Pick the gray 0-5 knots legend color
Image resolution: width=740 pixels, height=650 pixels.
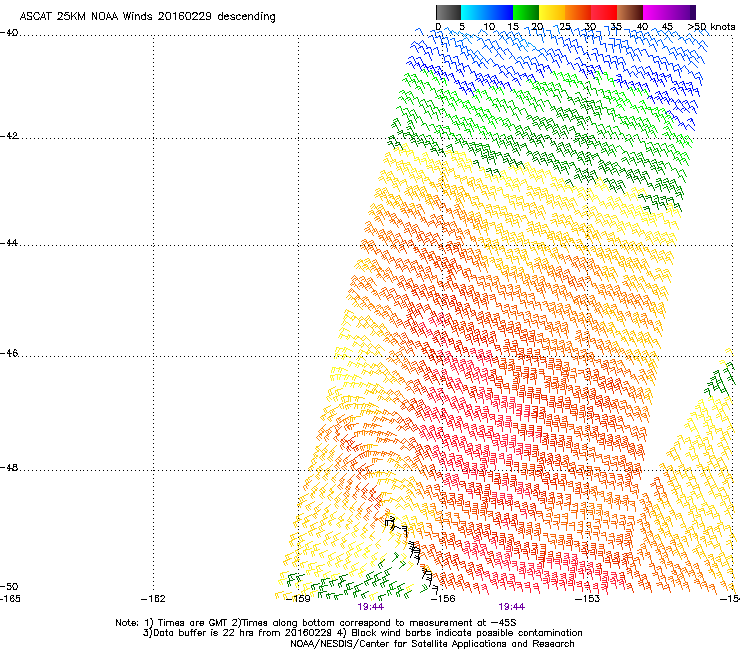point(448,12)
